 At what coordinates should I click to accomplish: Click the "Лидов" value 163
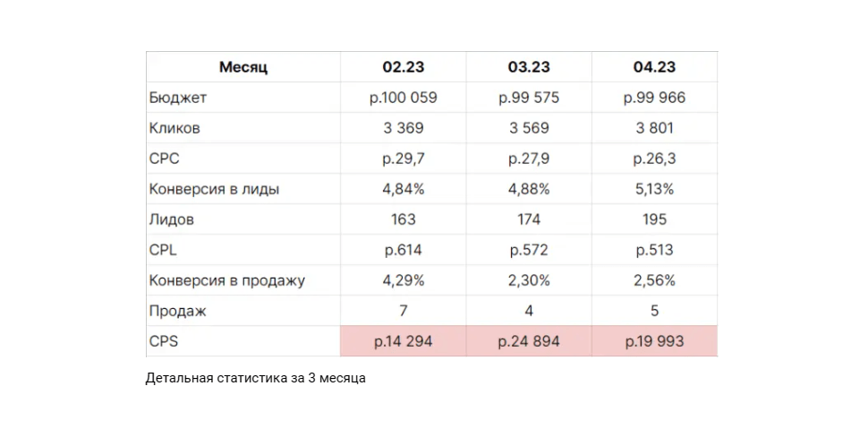point(403,219)
